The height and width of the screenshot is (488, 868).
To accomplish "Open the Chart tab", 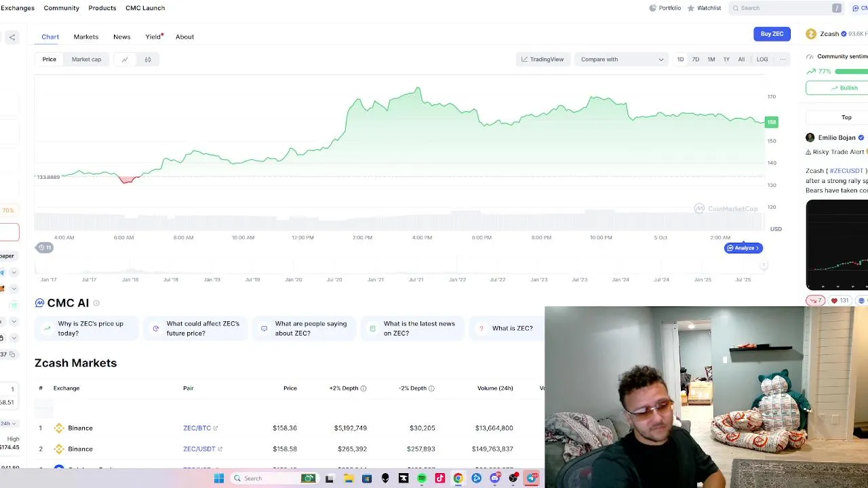I will [50, 37].
